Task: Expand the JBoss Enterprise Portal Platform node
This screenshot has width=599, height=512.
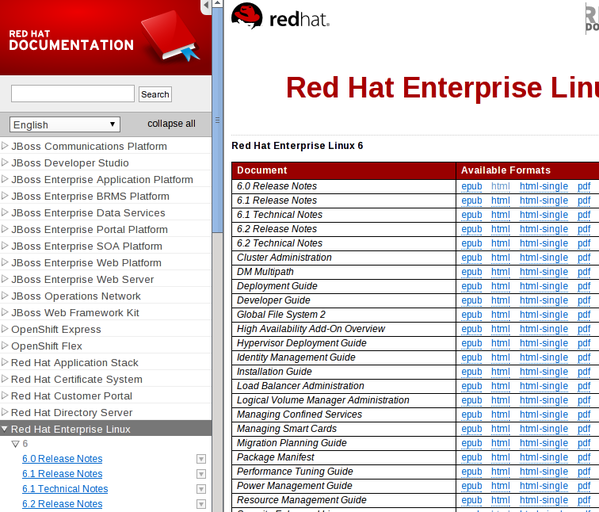Action: point(5,229)
